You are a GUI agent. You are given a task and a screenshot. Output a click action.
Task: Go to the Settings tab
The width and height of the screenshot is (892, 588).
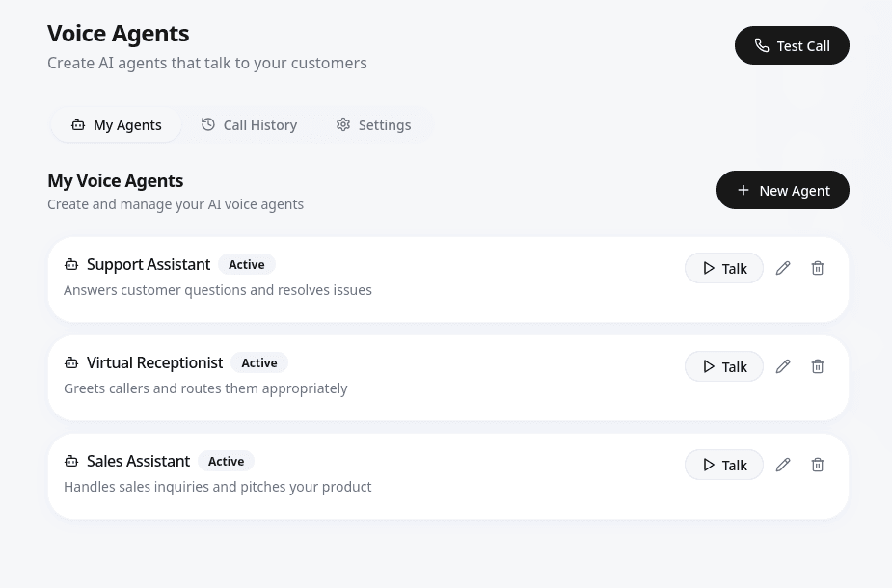373,124
